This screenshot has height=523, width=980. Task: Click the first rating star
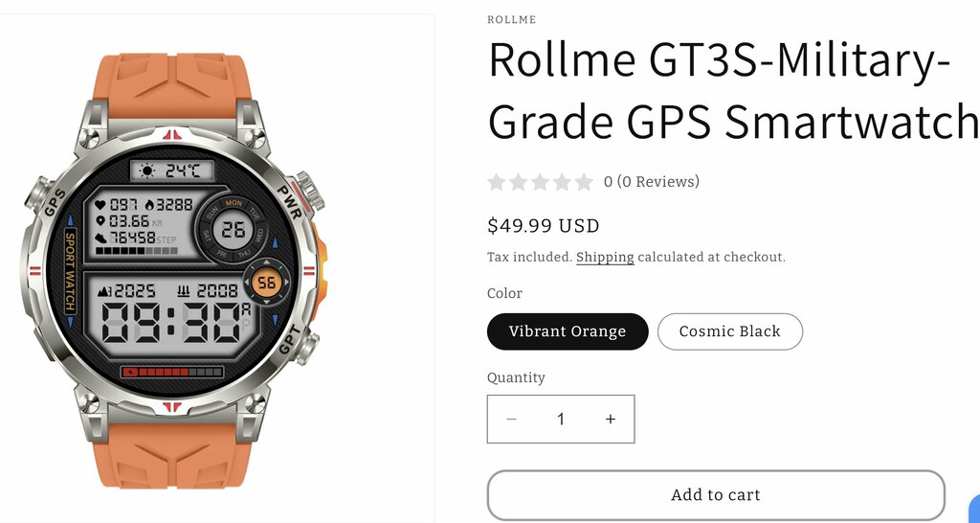coord(497,182)
